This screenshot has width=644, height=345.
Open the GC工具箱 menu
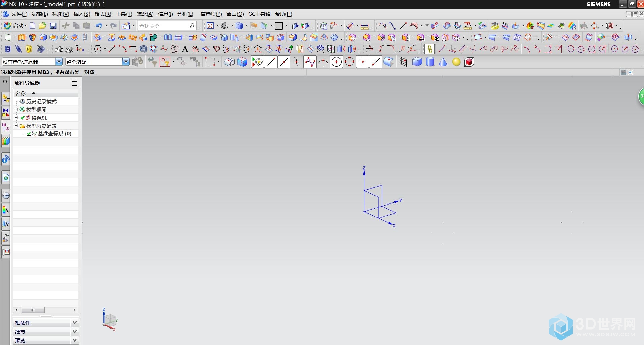pyautogui.click(x=259, y=14)
